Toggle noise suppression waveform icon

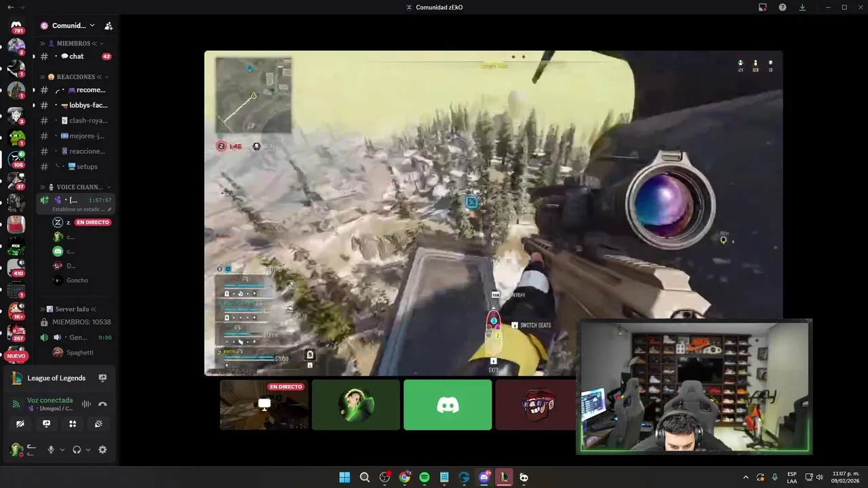click(86, 404)
